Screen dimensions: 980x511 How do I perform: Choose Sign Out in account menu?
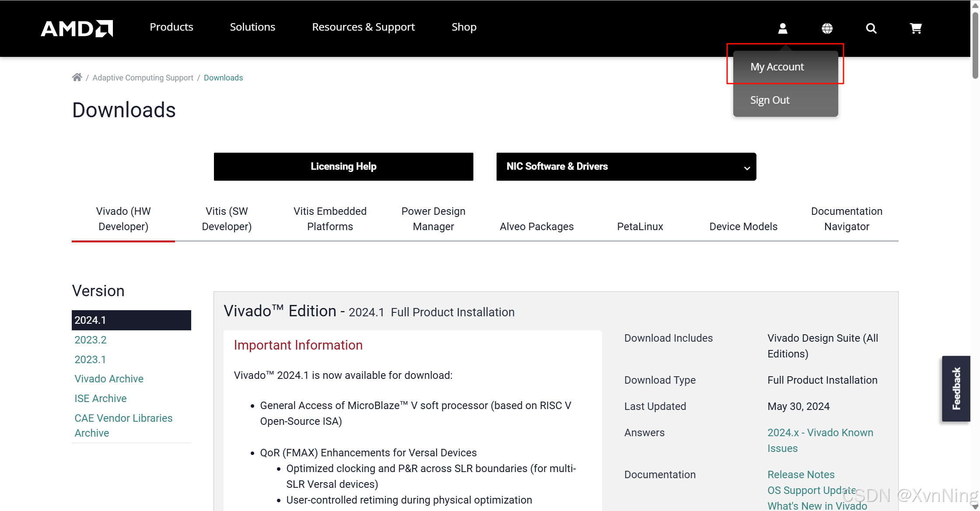770,100
